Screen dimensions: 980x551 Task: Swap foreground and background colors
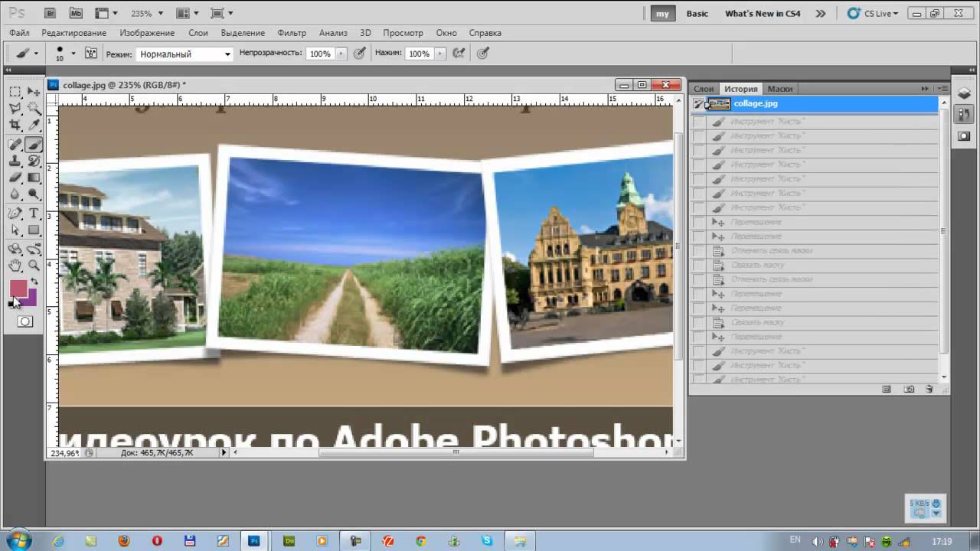[x=34, y=282]
